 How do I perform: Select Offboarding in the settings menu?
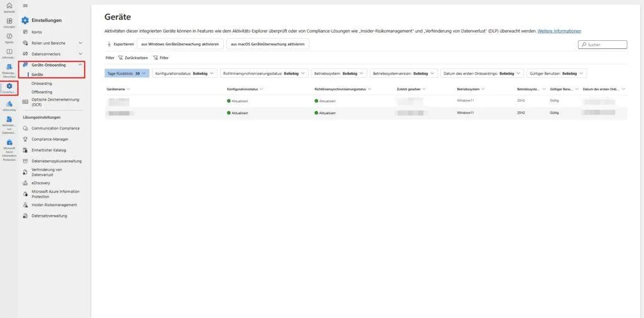[x=42, y=92]
